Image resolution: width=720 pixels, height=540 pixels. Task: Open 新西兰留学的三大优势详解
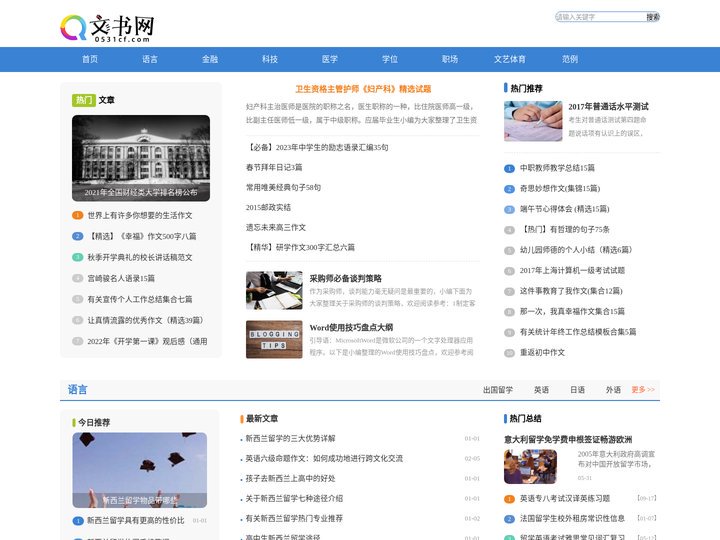tap(290, 439)
